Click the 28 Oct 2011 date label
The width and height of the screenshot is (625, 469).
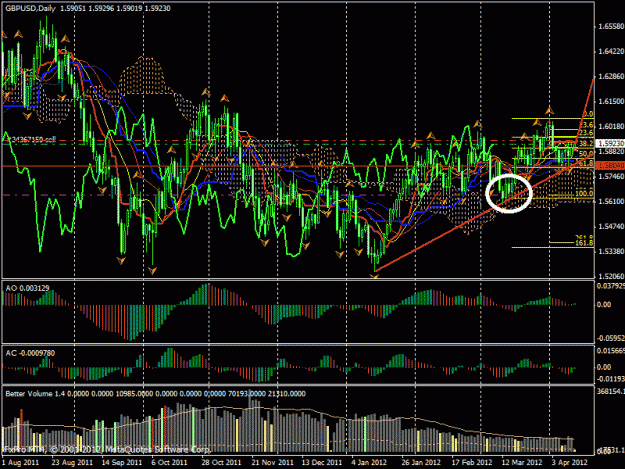click(x=221, y=463)
